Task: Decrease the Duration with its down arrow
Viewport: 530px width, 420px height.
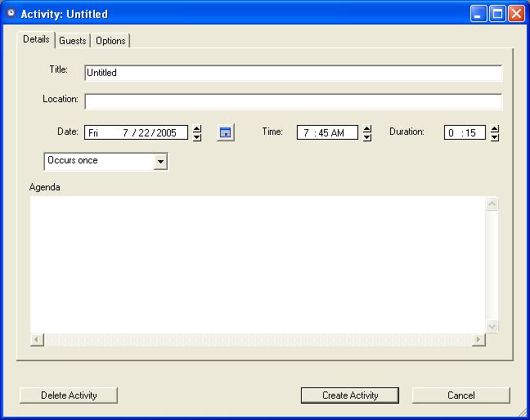Action: click(x=495, y=137)
